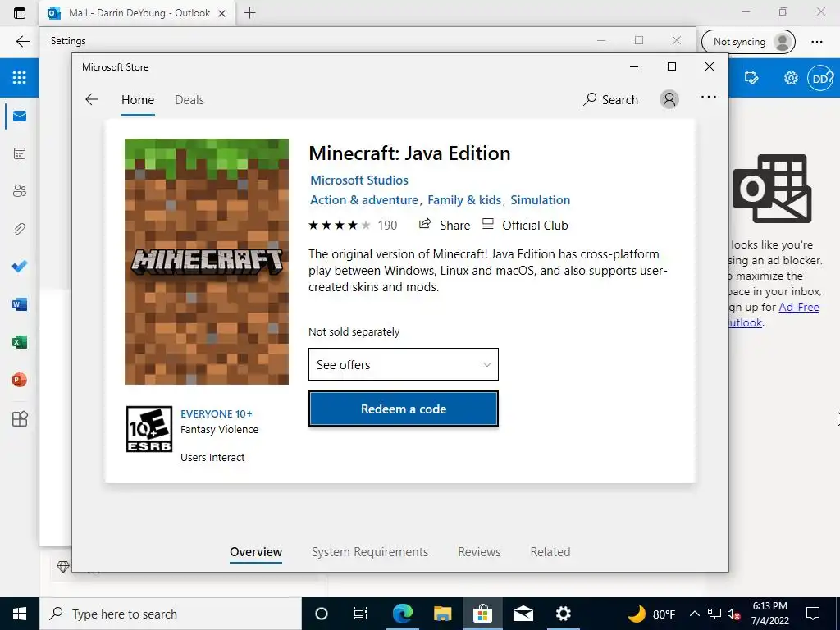Open the Outlook app launcher grid
The width and height of the screenshot is (840, 630).
click(20, 78)
